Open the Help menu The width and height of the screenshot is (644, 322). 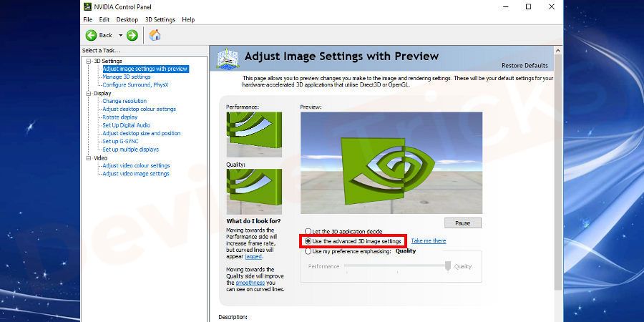pyautogui.click(x=188, y=20)
